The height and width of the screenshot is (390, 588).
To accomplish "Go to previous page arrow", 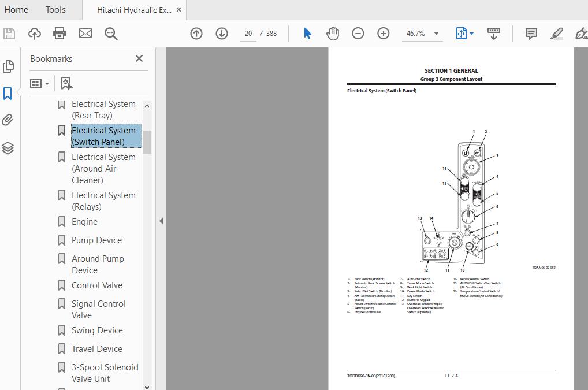I will pyautogui.click(x=196, y=34).
